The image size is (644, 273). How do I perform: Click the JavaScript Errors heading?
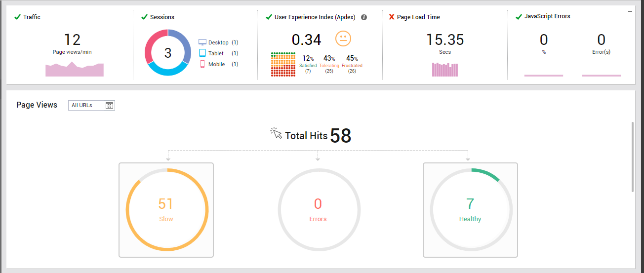pyautogui.click(x=547, y=16)
